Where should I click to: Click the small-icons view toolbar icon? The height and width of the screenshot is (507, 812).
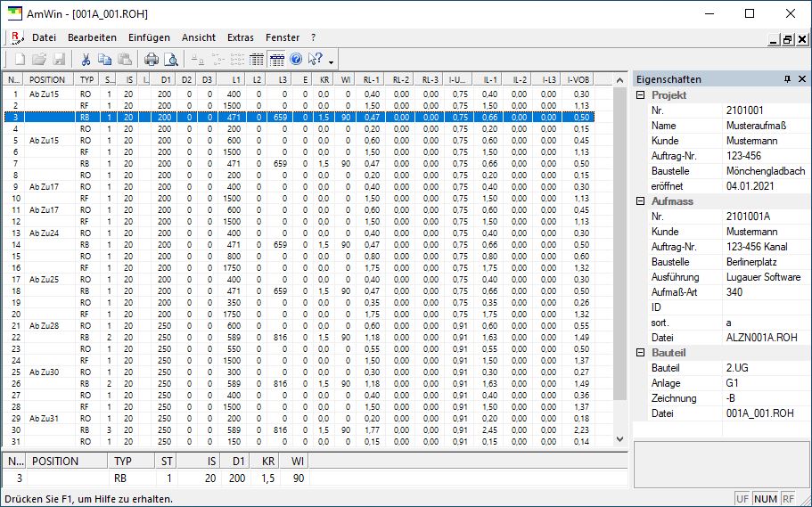[217, 59]
